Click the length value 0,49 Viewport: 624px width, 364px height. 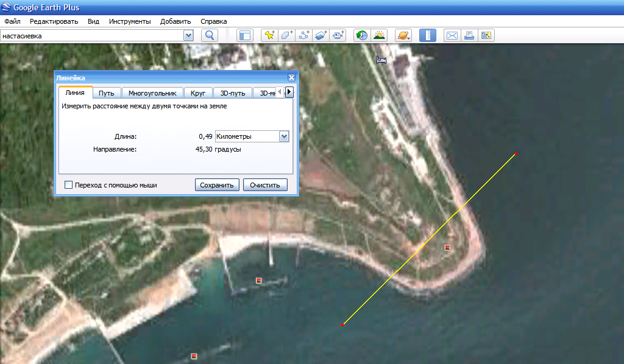[205, 136]
